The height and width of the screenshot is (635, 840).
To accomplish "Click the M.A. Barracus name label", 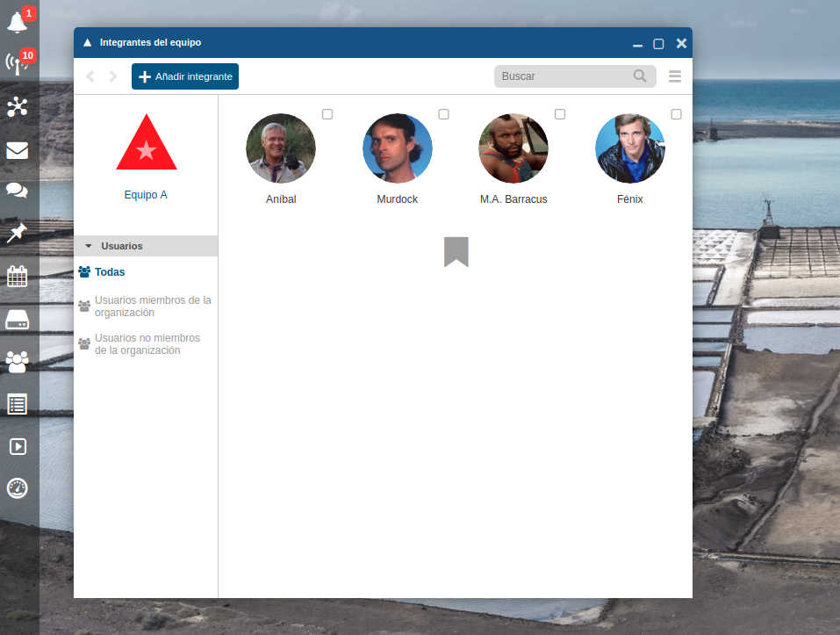I will pos(513,198).
